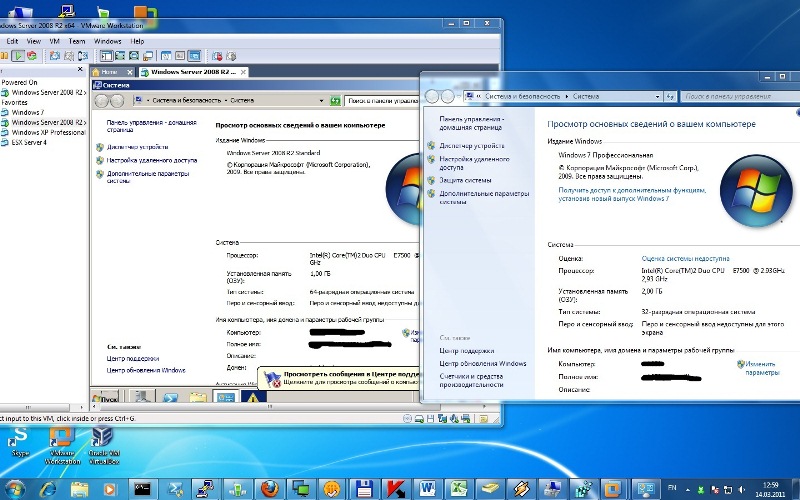800x500 pixels.
Task: Open the command prompt icon in the taskbar
Action: 143,487
